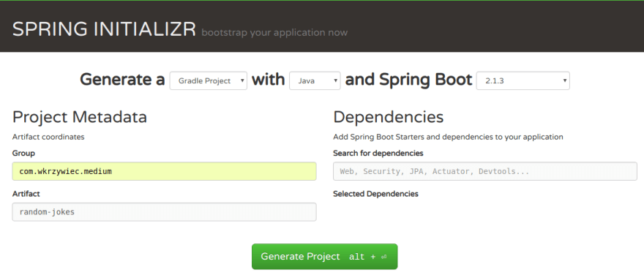Click the 'bootstrap your application now' tagline

tap(274, 32)
